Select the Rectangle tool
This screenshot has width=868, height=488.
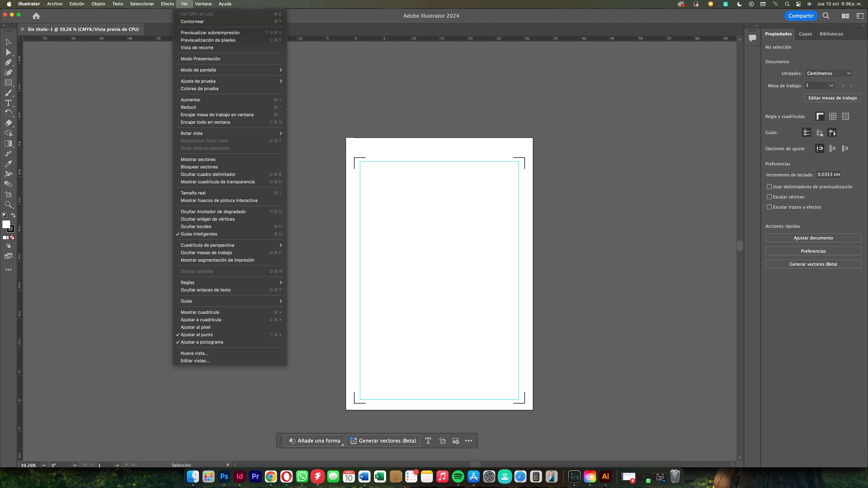8,83
